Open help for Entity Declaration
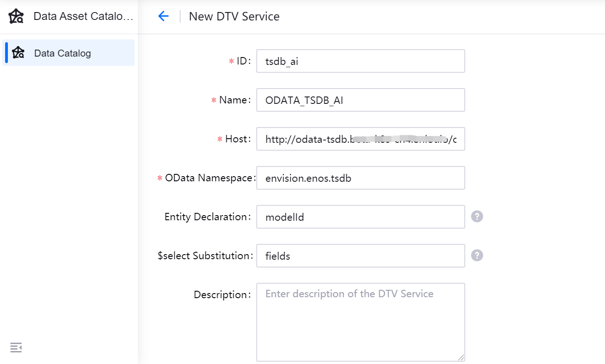 pyautogui.click(x=477, y=217)
